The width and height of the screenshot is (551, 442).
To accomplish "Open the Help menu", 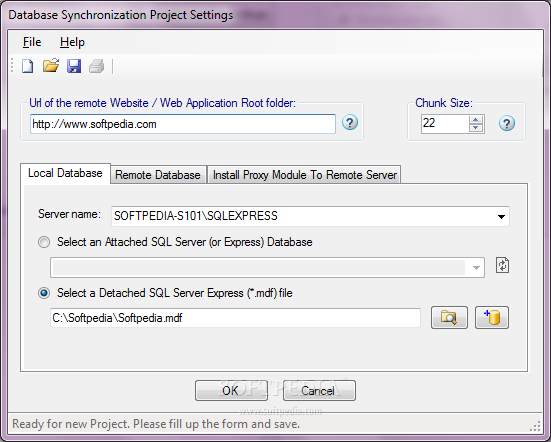I will [72, 42].
